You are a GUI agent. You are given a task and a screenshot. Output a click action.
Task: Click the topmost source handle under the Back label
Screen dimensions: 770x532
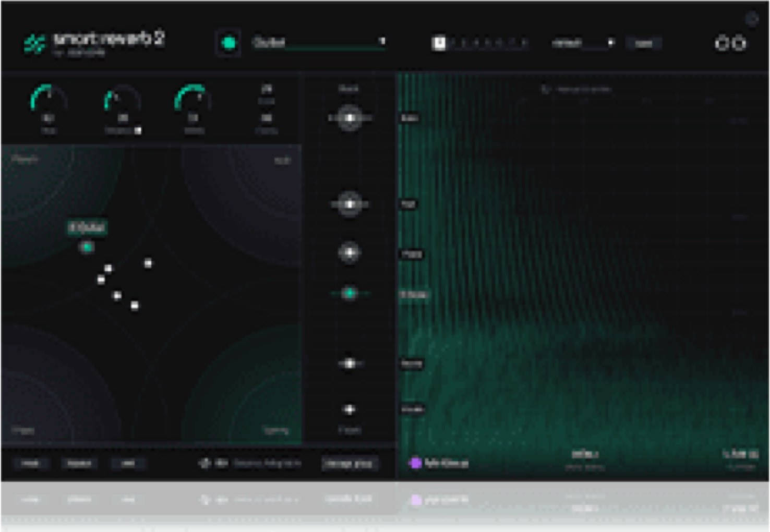pos(349,118)
